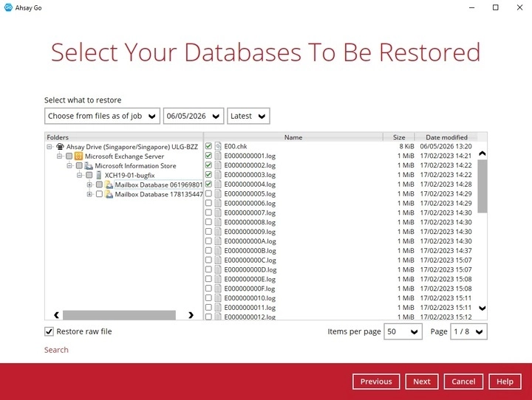
Task: Select the XCH19-01-bugfix tree label
Action: click(129, 175)
